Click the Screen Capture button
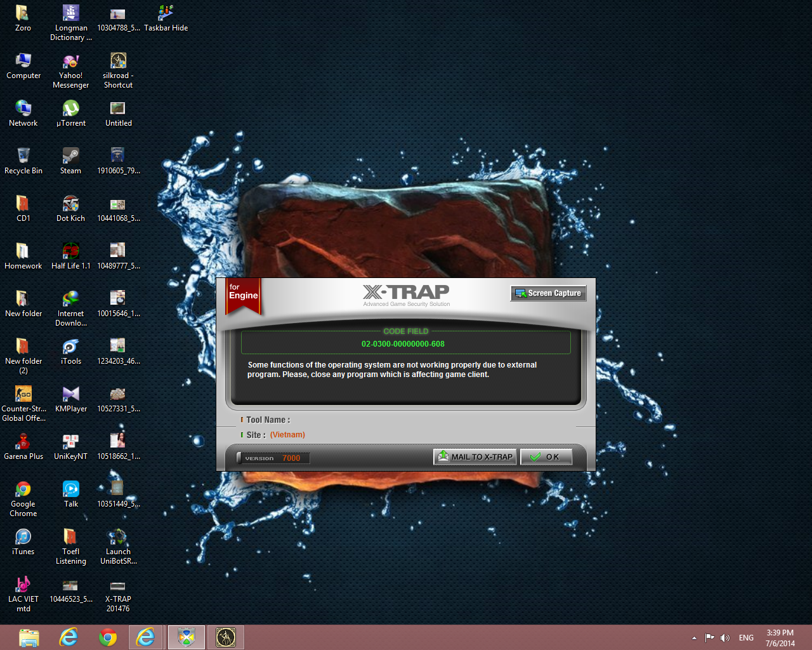The image size is (812, 650). tap(548, 293)
